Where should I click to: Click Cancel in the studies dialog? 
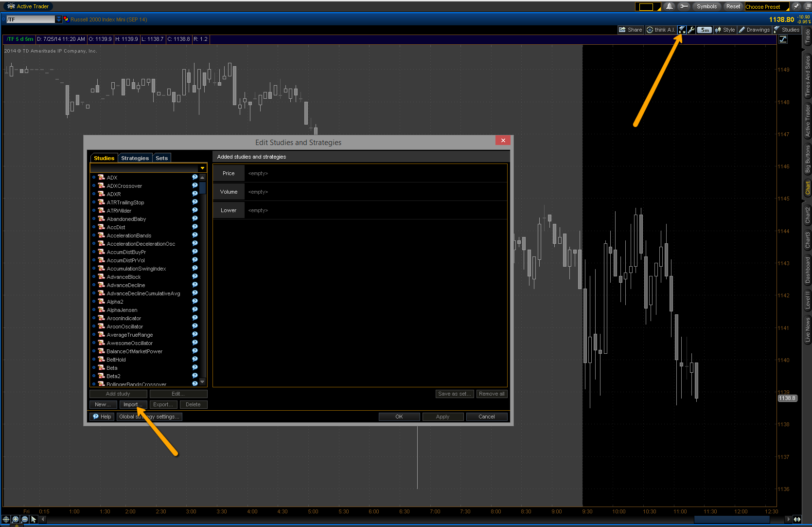tap(487, 417)
